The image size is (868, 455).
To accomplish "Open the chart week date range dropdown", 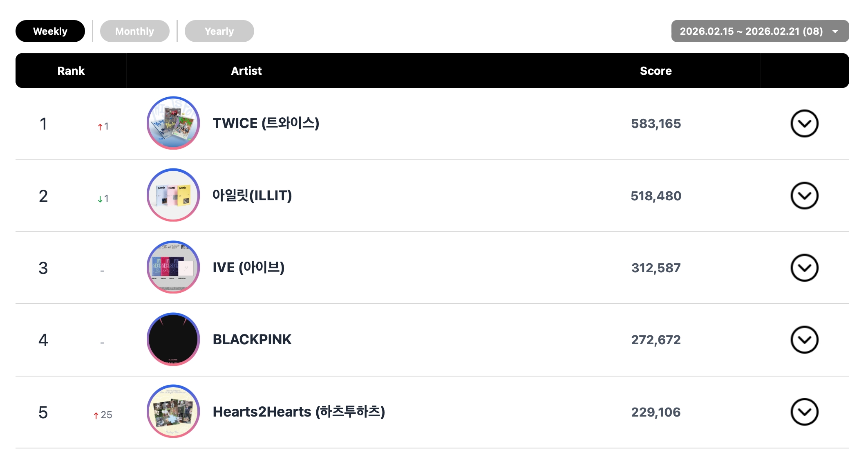I will click(760, 31).
